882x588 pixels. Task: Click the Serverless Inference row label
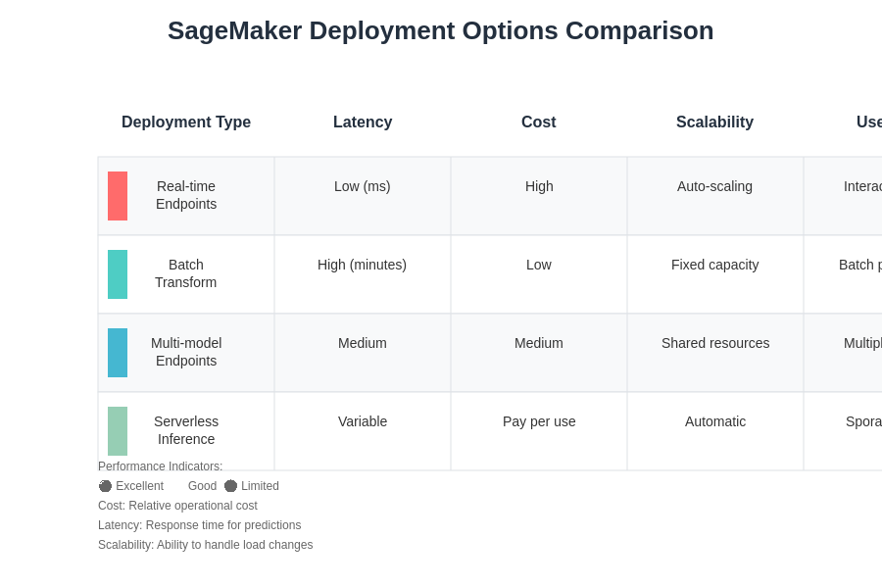click(x=186, y=430)
